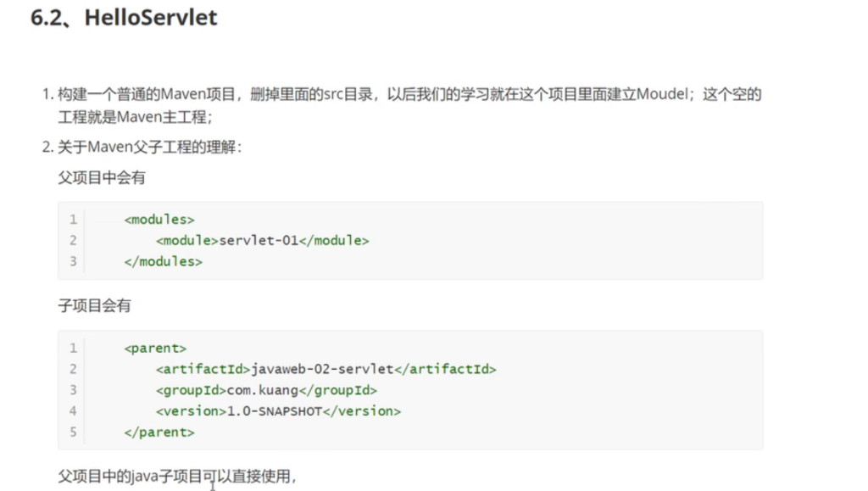Click the closing </modules> tag line

pos(163,261)
